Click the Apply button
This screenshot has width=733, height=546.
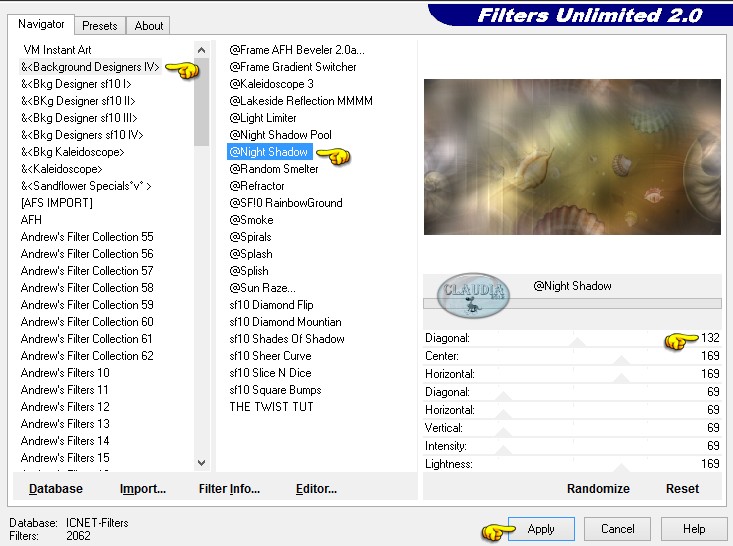click(x=541, y=529)
